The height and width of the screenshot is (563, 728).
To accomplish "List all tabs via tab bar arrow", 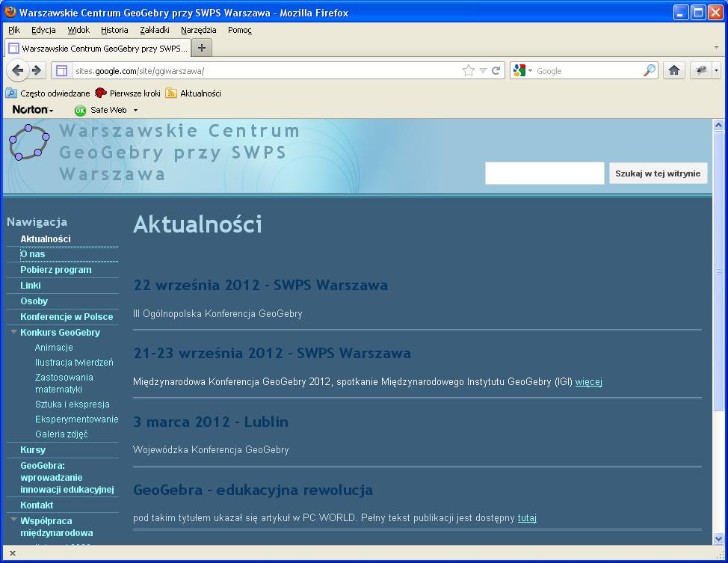I will pos(716,48).
